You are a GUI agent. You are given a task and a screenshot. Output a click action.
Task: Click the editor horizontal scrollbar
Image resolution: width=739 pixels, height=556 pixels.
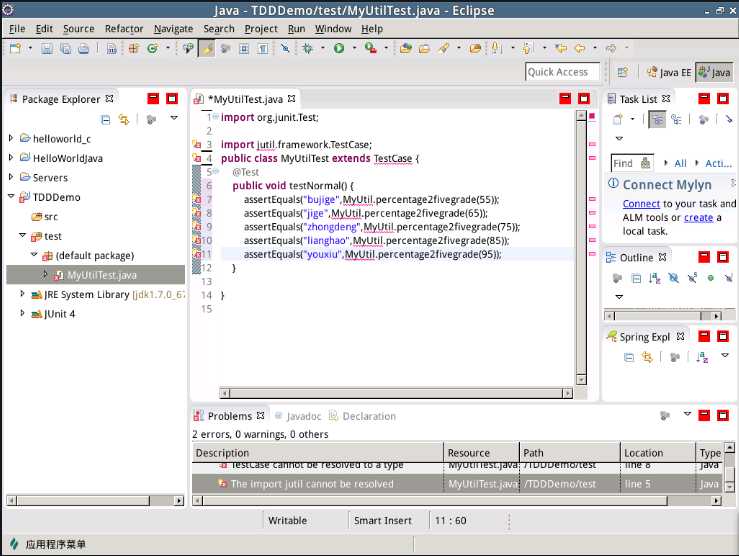[396, 393]
